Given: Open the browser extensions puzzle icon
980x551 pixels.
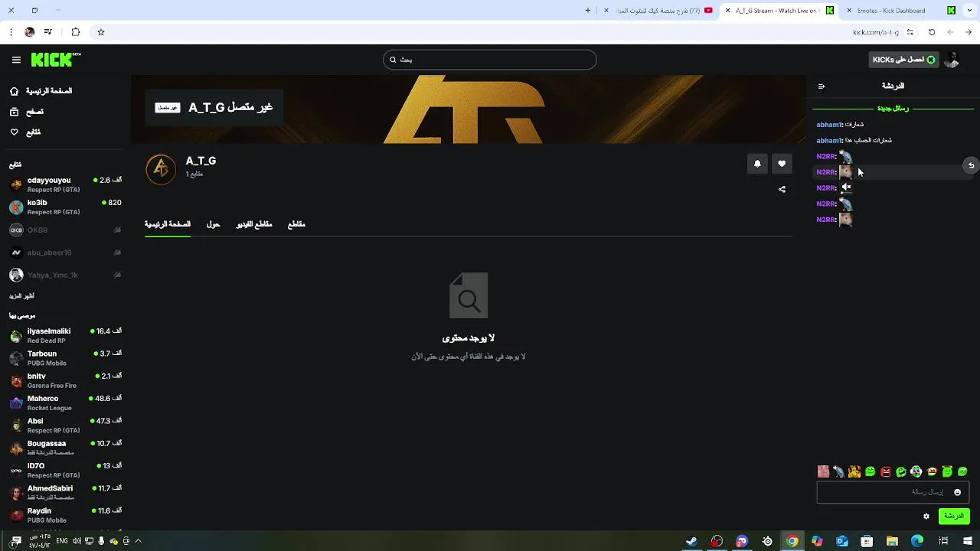Looking at the screenshot, I should coord(75,32).
